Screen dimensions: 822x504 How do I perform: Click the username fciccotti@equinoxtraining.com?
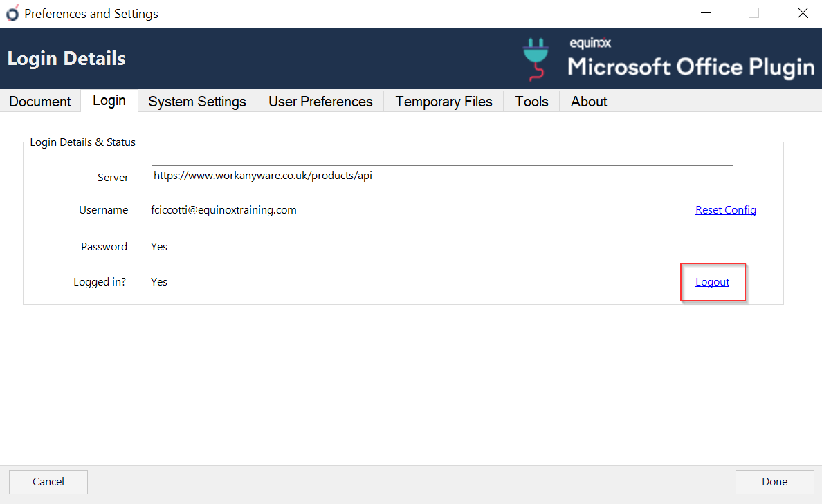coord(224,210)
